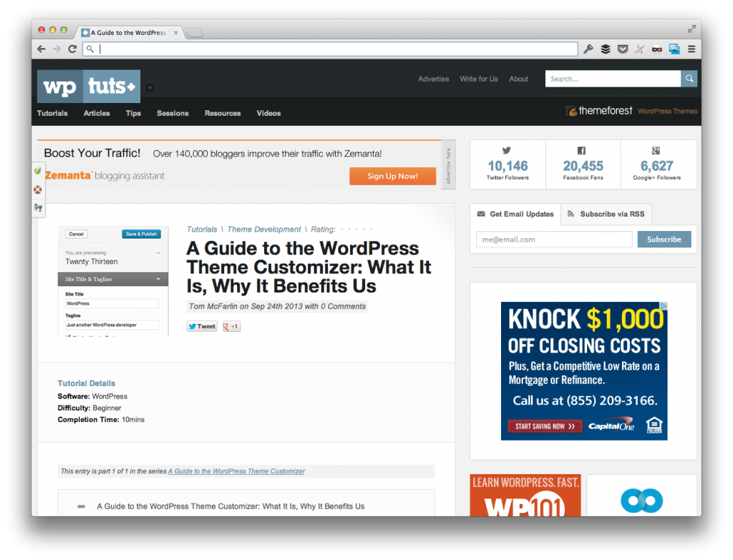Click the browser forward arrow
The image size is (733, 560).
click(x=57, y=49)
